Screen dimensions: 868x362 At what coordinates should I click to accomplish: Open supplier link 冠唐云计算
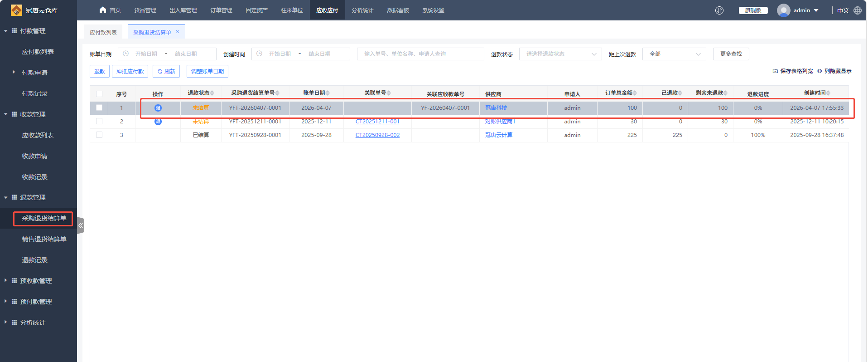tap(499, 135)
